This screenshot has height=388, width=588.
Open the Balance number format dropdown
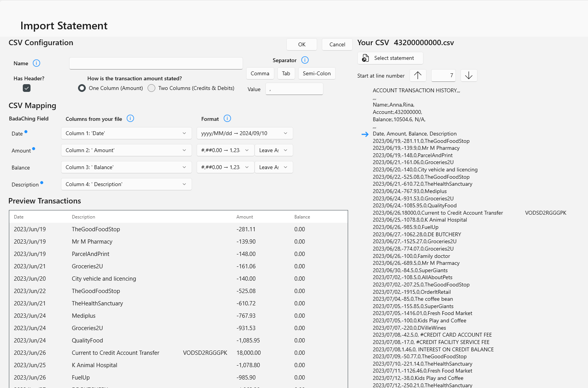(225, 167)
